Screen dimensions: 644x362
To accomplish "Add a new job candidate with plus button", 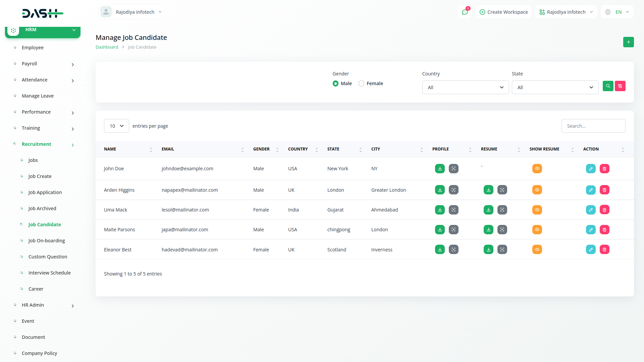I will [628, 42].
